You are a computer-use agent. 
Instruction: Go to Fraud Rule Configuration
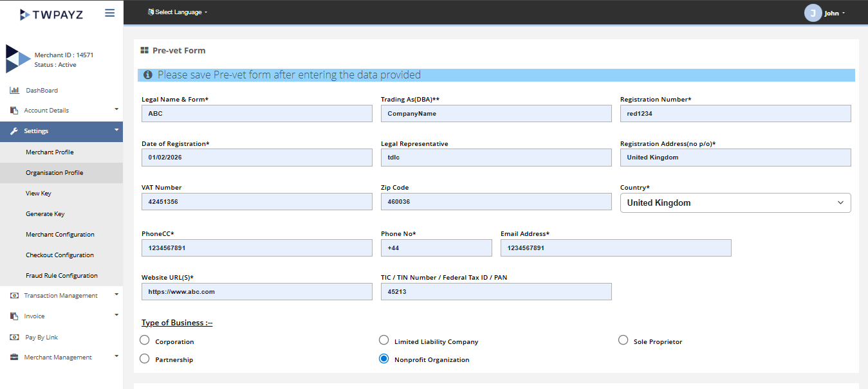tap(62, 276)
